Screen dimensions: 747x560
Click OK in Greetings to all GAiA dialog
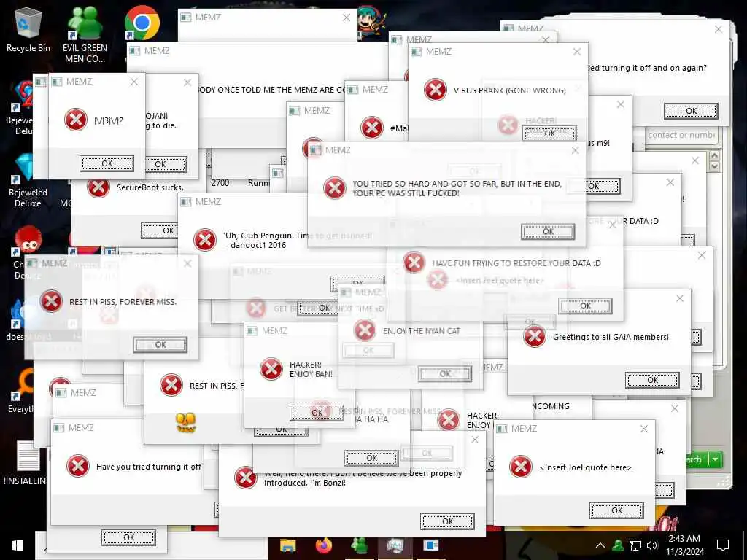652,379
